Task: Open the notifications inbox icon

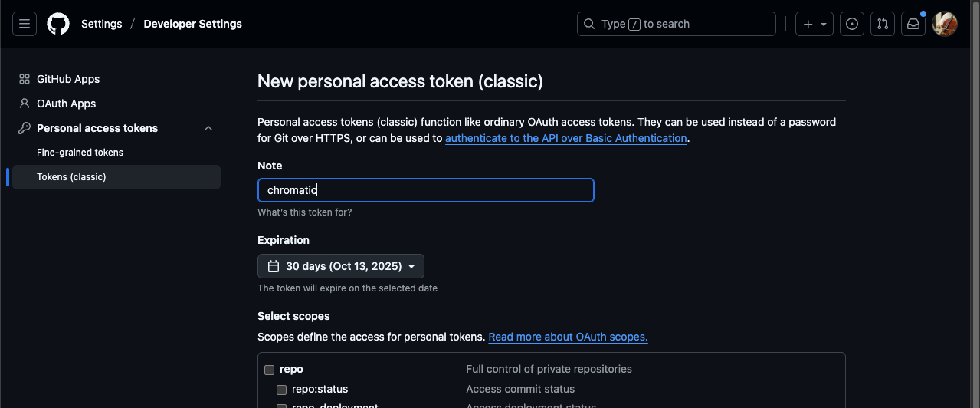Action: (x=913, y=24)
